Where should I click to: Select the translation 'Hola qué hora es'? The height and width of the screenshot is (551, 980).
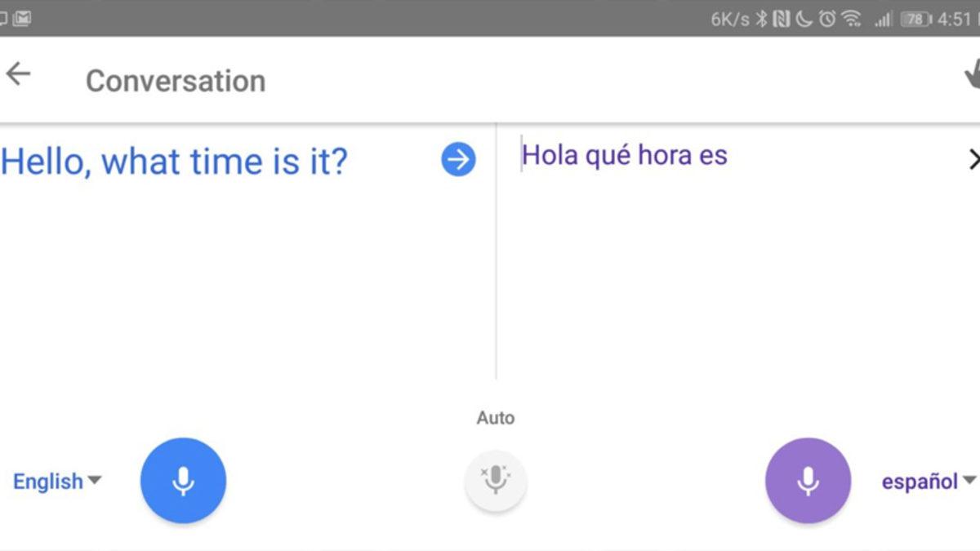pos(626,154)
